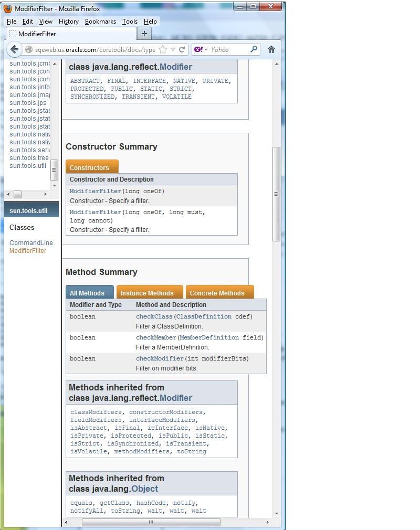
Task: Open the CommandLine class link
Action: click(x=31, y=242)
